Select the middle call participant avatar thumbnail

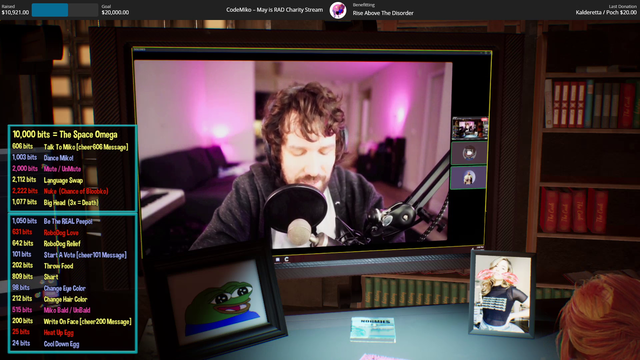click(469, 153)
